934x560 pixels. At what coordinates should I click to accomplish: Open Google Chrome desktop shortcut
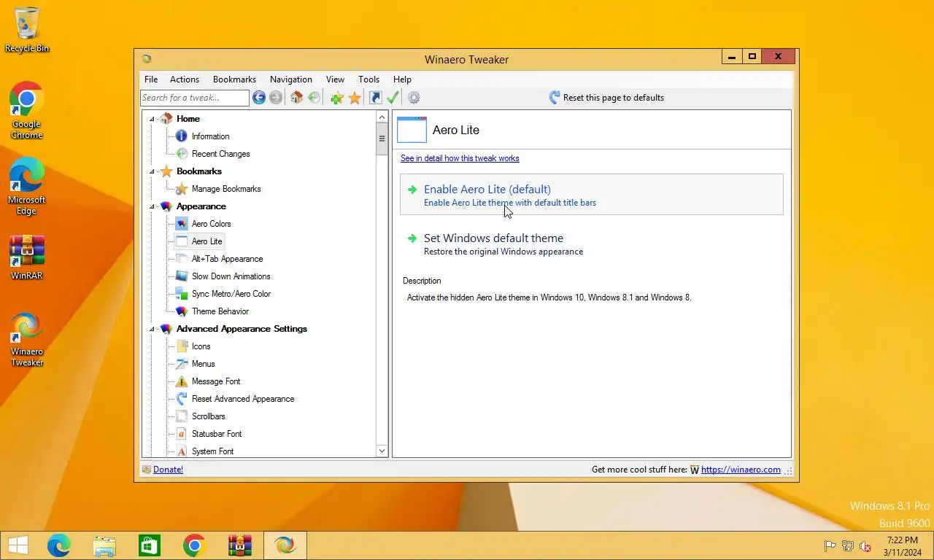tap(27, 110)
